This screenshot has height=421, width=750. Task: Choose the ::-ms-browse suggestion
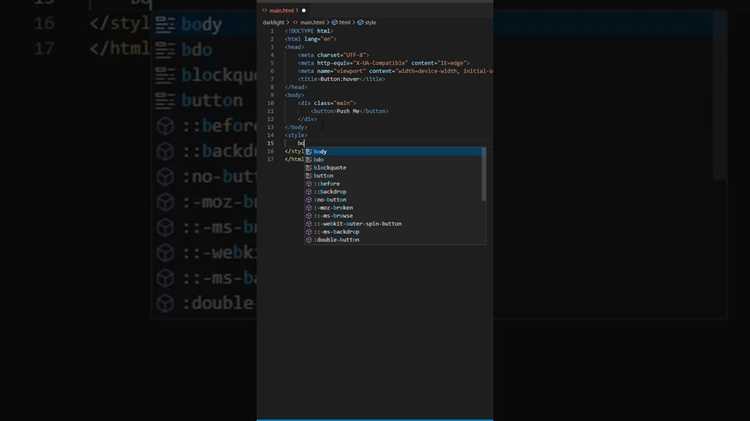point(395,216)
